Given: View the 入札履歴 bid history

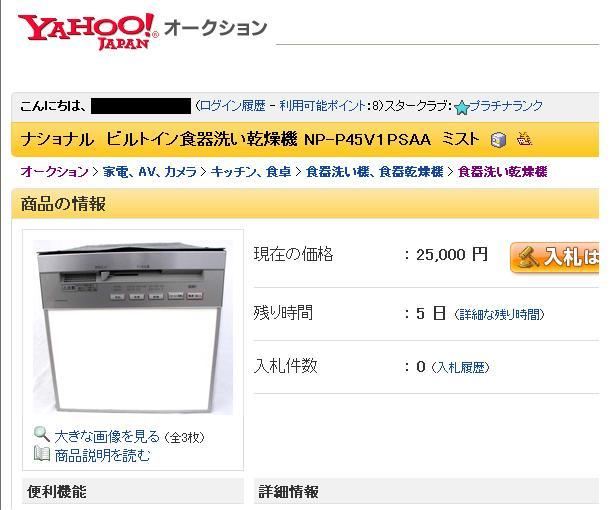Looking at the screenshot, I should (460, 367).
